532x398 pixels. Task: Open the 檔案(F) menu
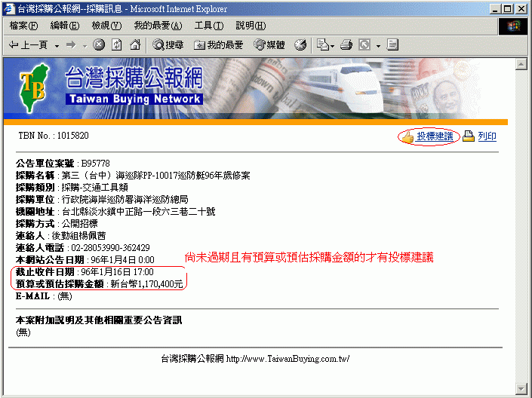pos(23,26)
